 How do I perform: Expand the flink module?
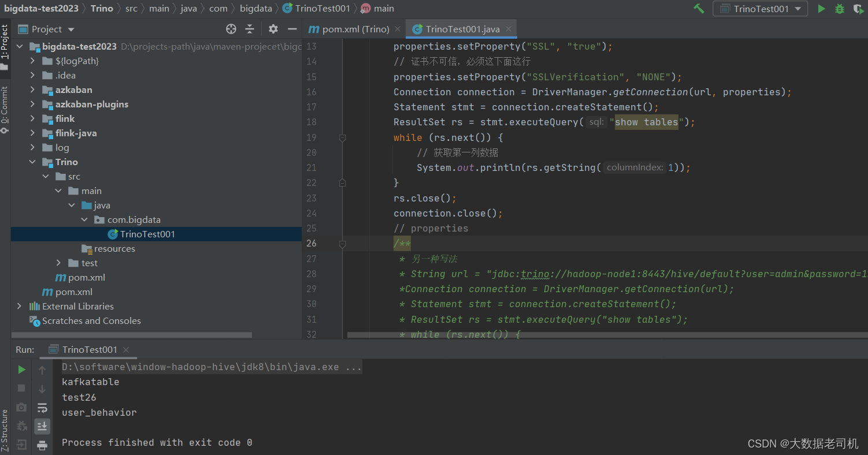click(33, 118)
